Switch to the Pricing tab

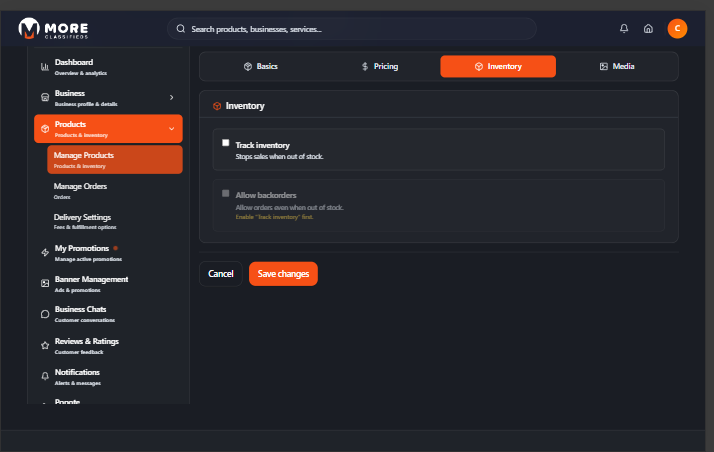tap(379, 66)
